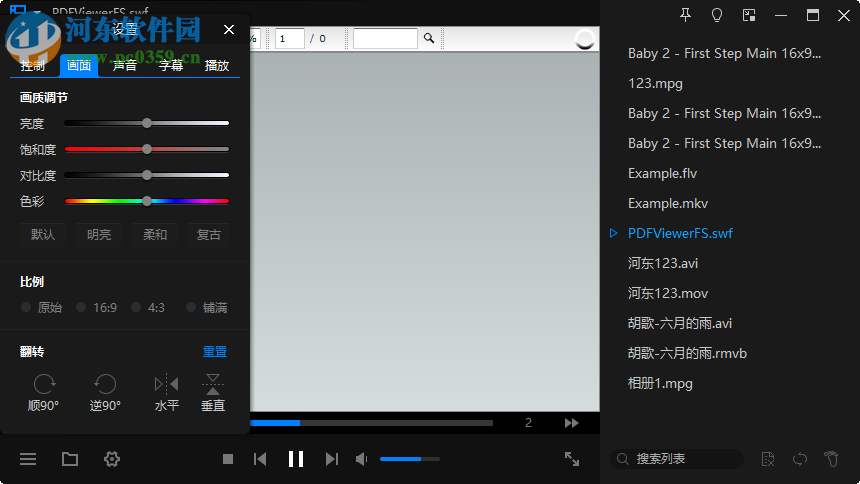Click the PDF page number field
The width and height of the screenshot is (860, 484).
[290, 38]
